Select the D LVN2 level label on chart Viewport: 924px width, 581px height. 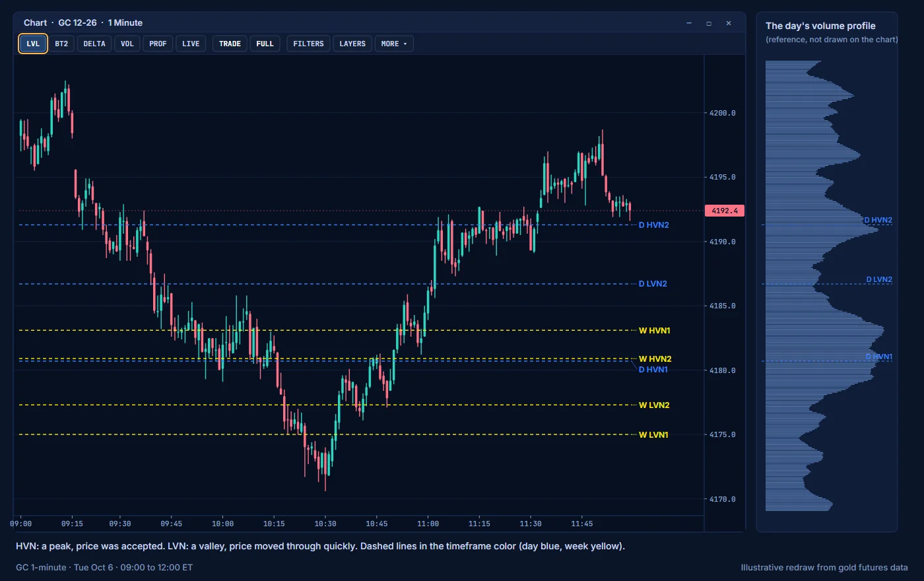click(653, 284)
